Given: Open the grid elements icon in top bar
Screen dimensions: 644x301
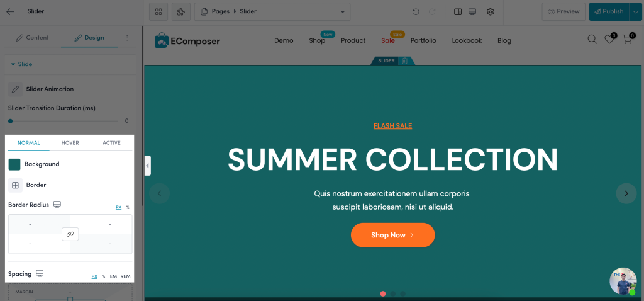Looking at the screenshot, I should 158,11.
